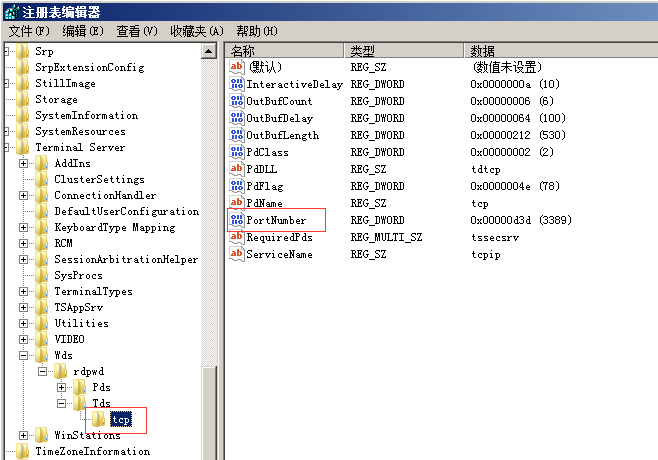Select the SystemResources key
The width and height of the screenshot is (658, 460).
[80, 131]
